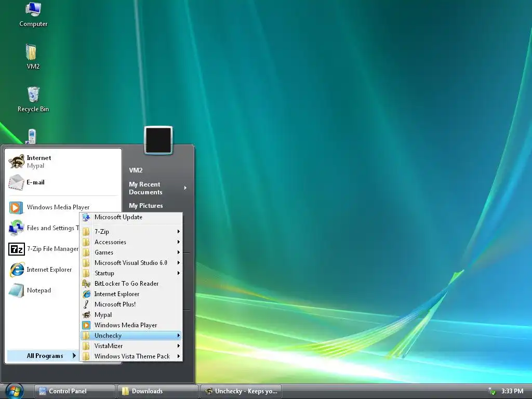Click the Microsoft Update icon
This screenshot has height=399, width=532.
pyautogui.click(x=86, y=217)
